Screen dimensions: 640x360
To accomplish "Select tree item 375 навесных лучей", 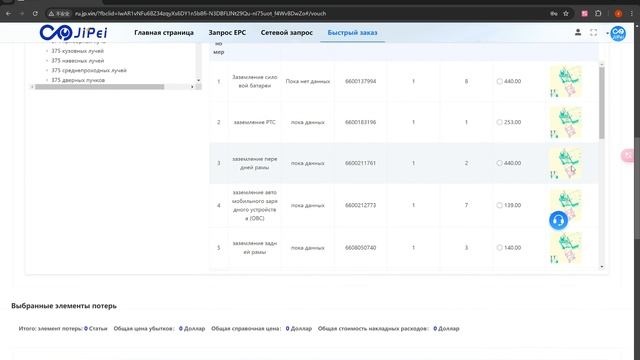I will [x=78, y=61].
